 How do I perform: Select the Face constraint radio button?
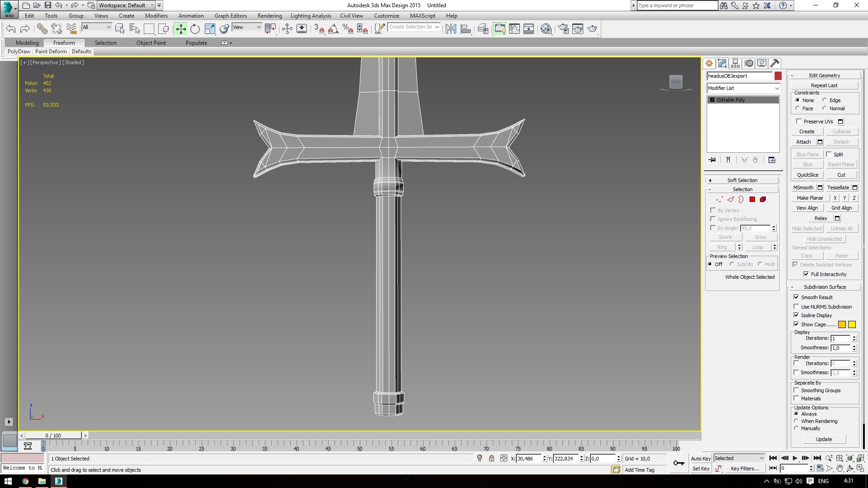797,108
